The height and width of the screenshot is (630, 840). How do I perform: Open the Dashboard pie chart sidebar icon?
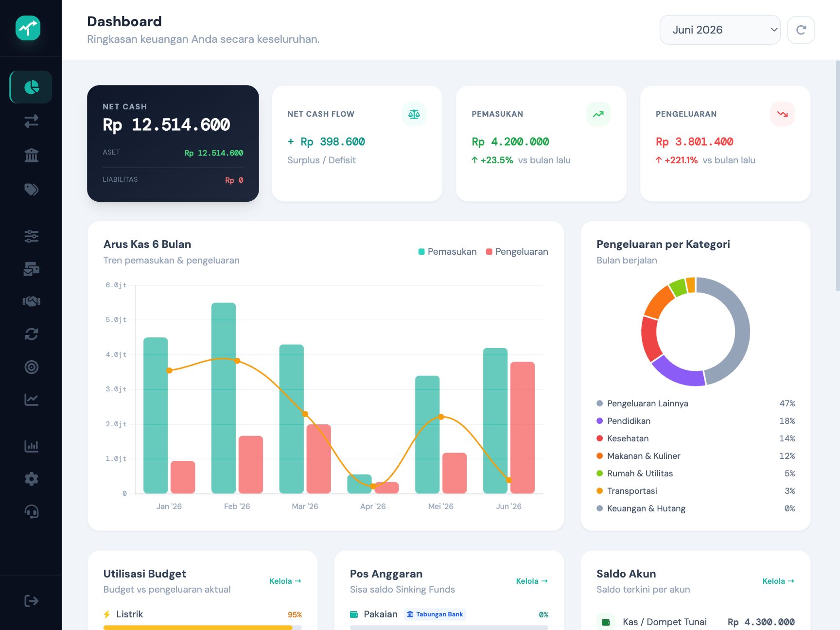click(x=31, y=87)
